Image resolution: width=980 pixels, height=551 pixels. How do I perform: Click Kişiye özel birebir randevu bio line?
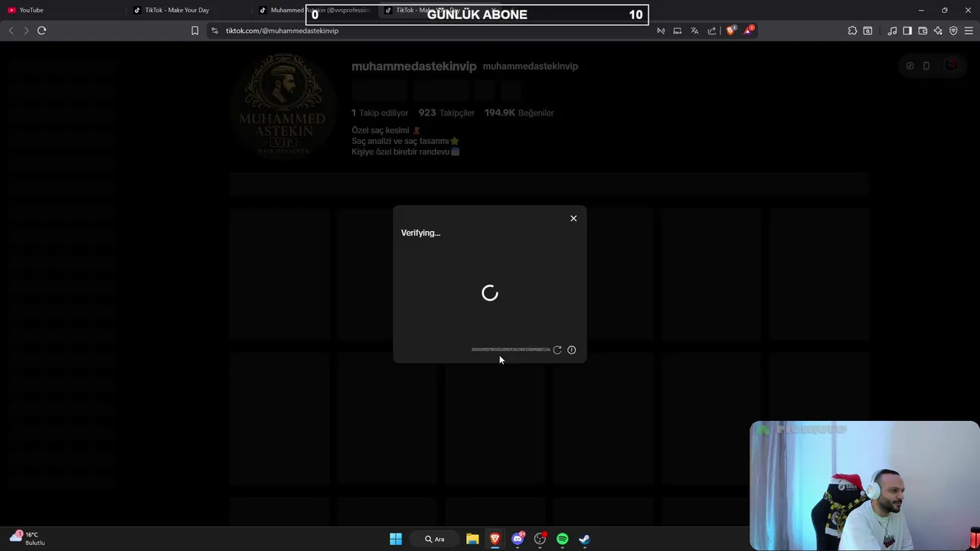tap(406, 152)
